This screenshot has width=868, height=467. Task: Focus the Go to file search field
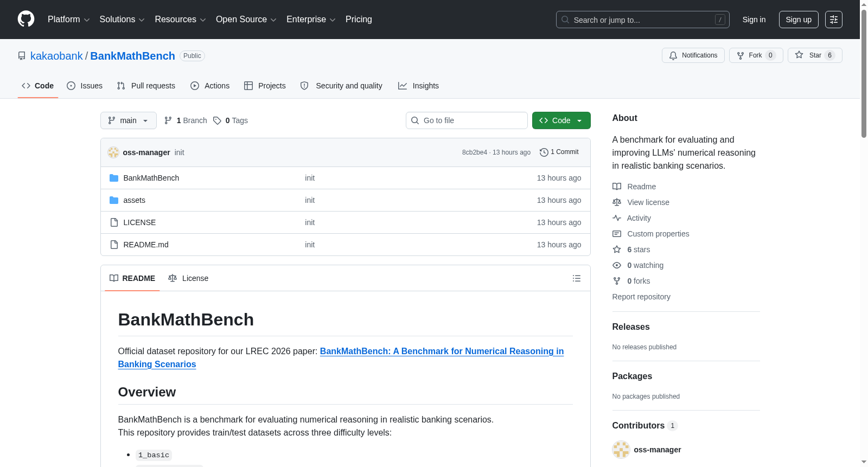[467, 120]
